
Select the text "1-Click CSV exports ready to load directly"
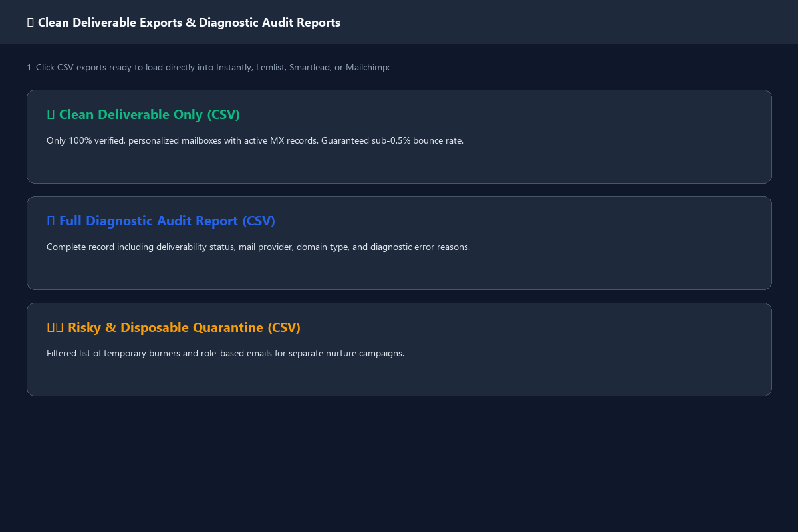click(x=110, y=67)
